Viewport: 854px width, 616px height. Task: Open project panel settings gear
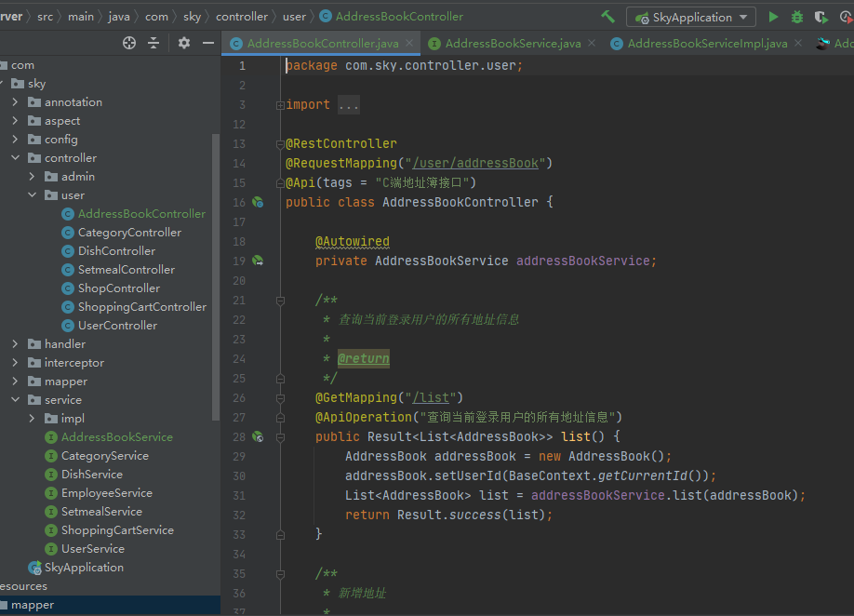[184, 43]
